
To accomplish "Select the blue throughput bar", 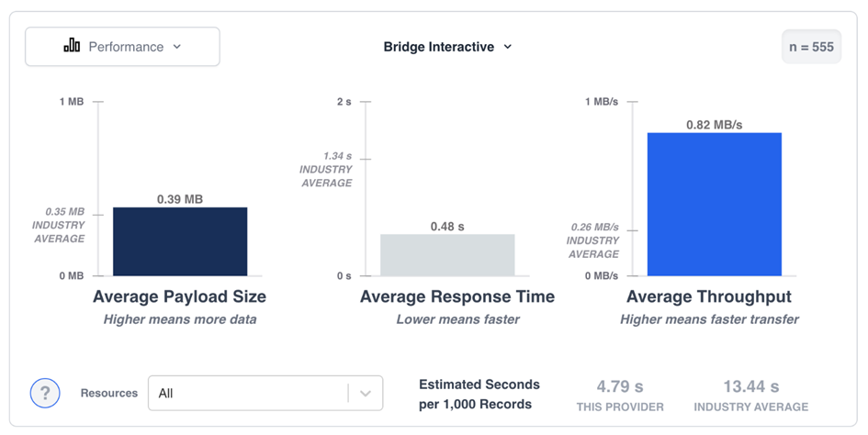I will 715,205.
